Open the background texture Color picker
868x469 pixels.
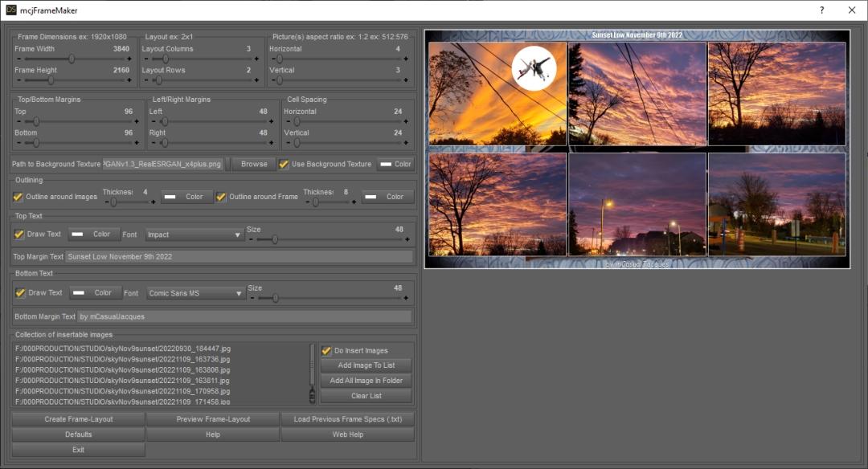[x=395, y=165]
